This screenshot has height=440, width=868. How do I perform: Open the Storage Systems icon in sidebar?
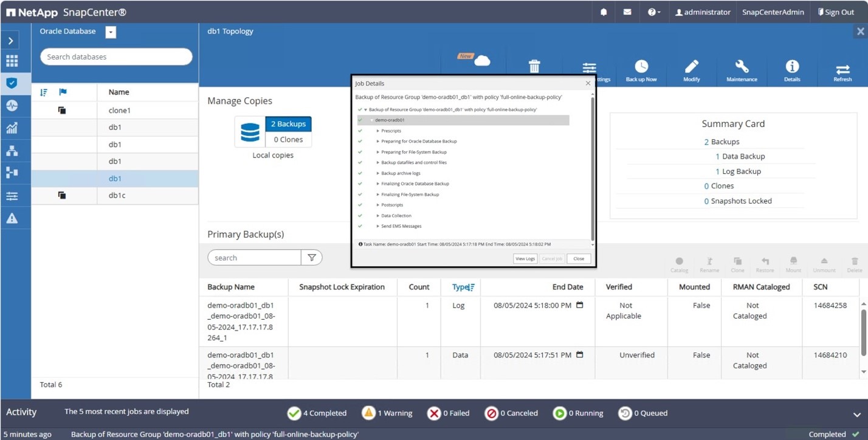coord(12,173)
